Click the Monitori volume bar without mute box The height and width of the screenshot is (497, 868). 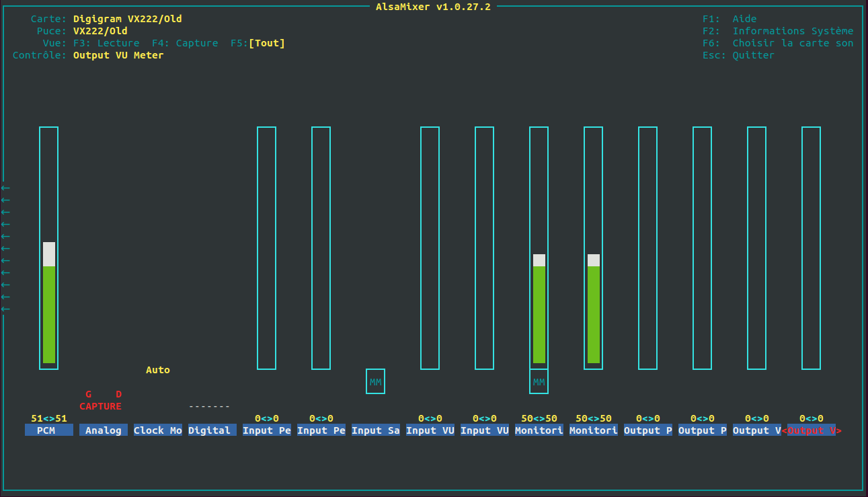[x=593, y=248]
